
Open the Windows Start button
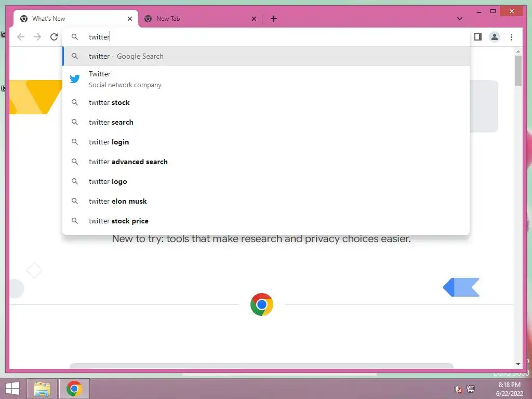click(x=12, y=389)
